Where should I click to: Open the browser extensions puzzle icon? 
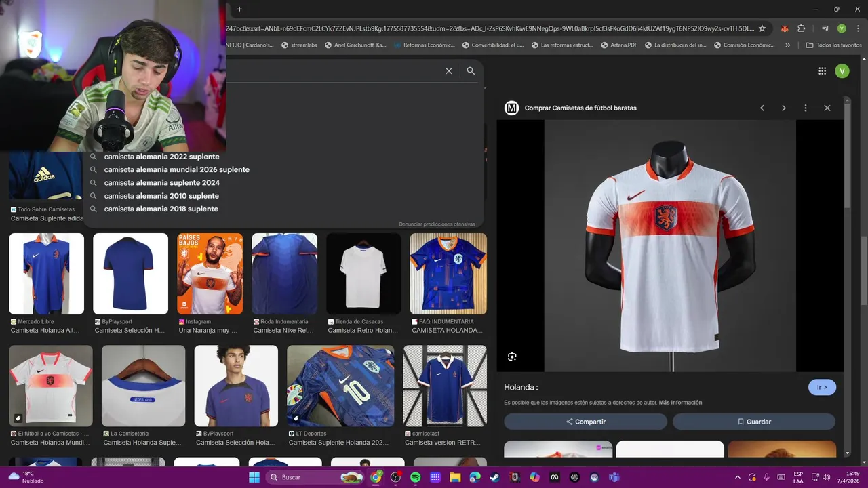pos(801,28)
